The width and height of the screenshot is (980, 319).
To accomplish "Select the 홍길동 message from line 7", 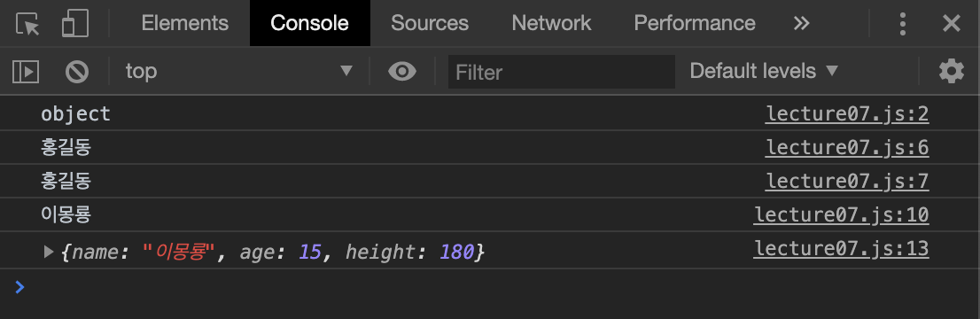I will pos(66,182).
